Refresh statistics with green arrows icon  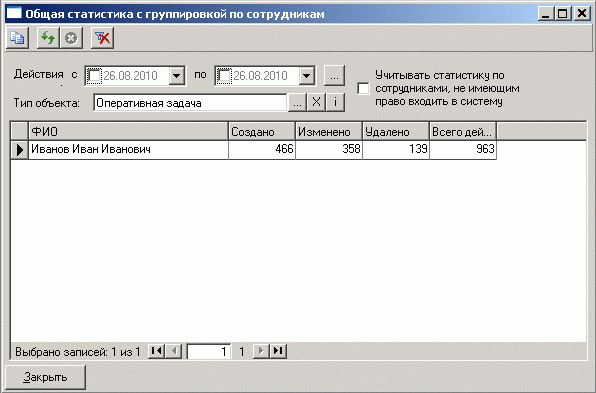click(x=48, y=38)
